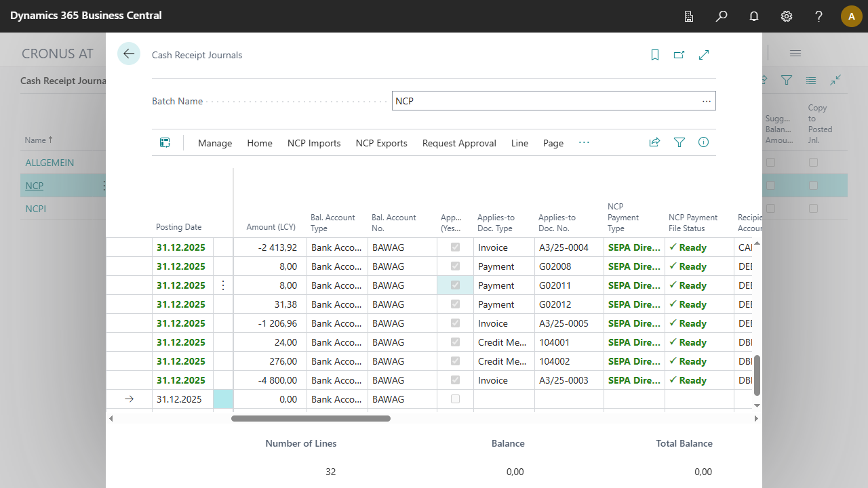Viewport: 868px width, 488px height.
Task: Open row options for the G02011 line
Action: tap(223, 285)
